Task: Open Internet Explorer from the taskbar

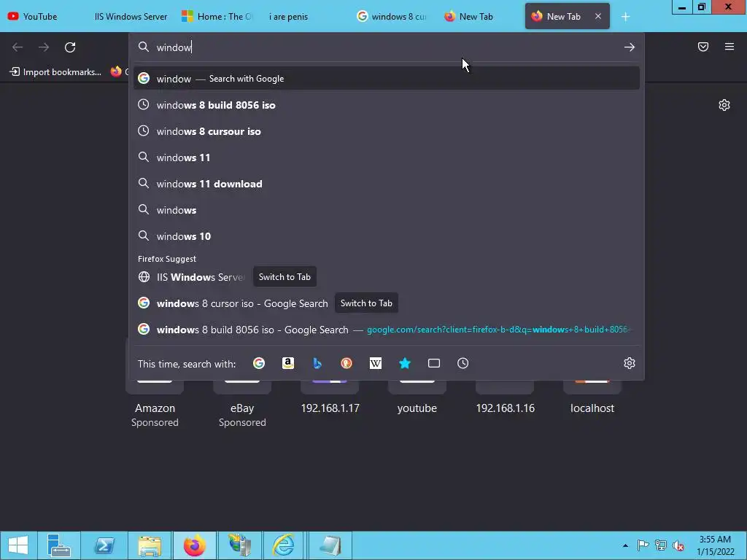Action: 284,545
